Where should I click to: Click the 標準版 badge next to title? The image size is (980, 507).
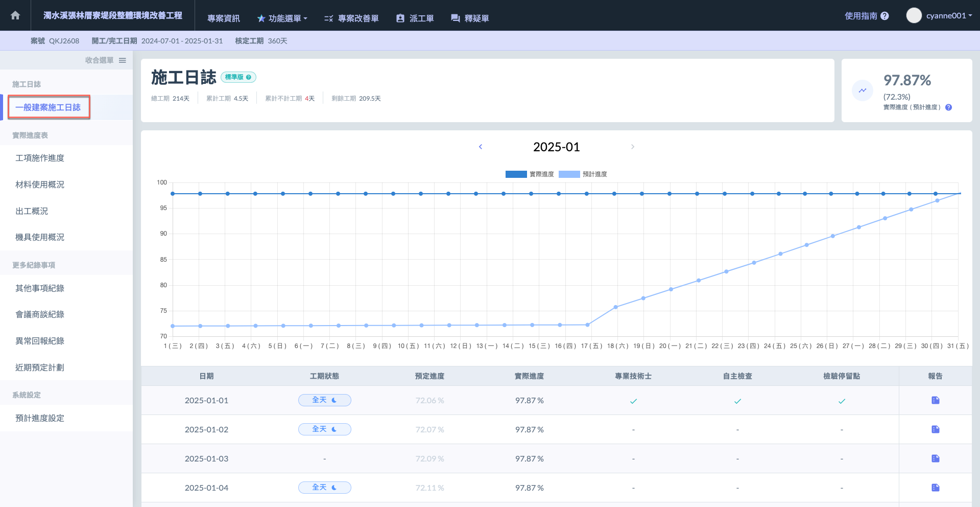click(238, 77)
